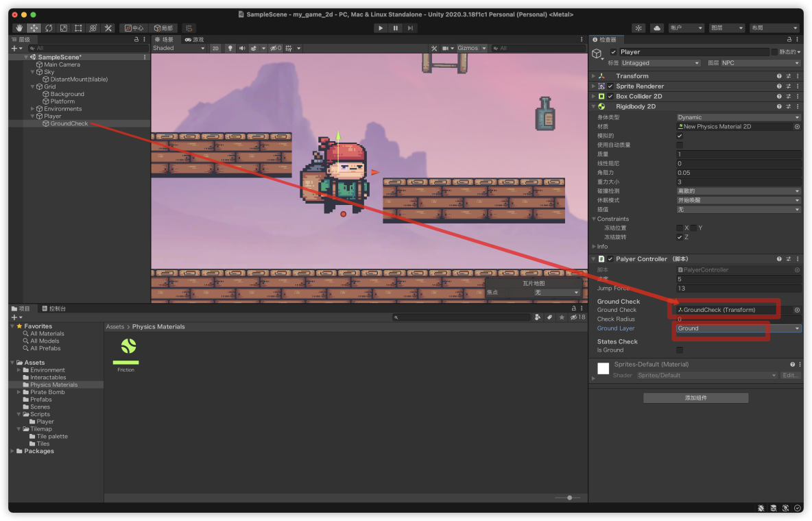Viewport: 812px width, 521px height.
Task: Search by type icon in Project panel
Action: click(538, 317)
